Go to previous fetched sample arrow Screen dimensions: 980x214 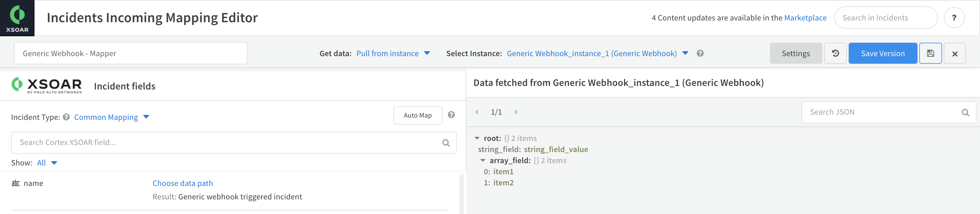click(x=477, y=112)
